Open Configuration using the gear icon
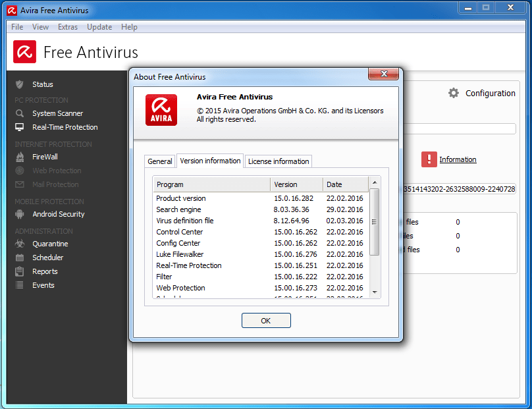 pyautogui.click(x=454, y=93)
